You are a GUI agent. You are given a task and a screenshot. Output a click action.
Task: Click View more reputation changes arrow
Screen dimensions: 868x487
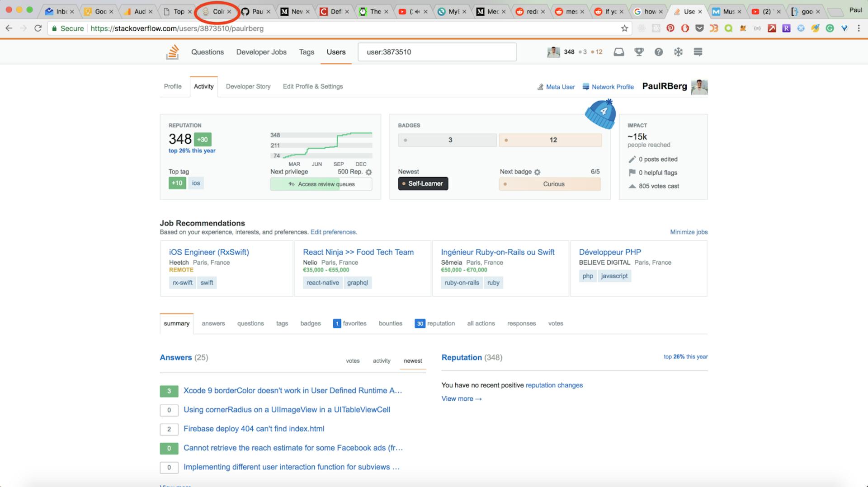click(x=461, y=398)
